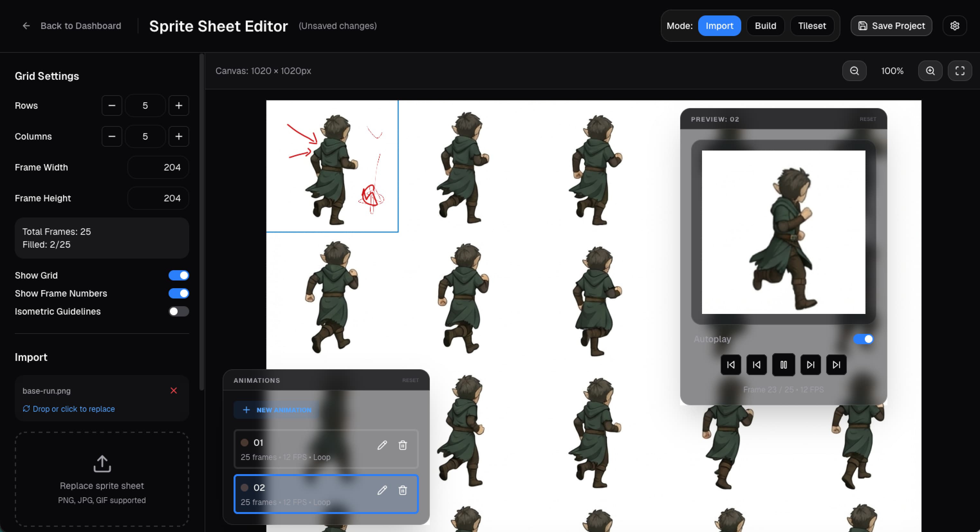The image size is (980, 532).
Task: Delete animation 02 using the trash icon
Action: pos(403,490)
